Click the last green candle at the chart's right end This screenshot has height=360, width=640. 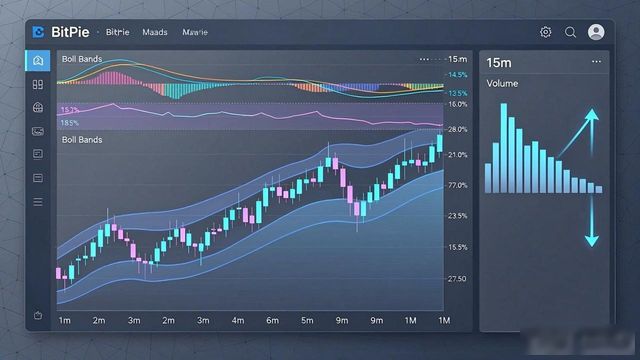pyautogui.click(x=440, y=143)
